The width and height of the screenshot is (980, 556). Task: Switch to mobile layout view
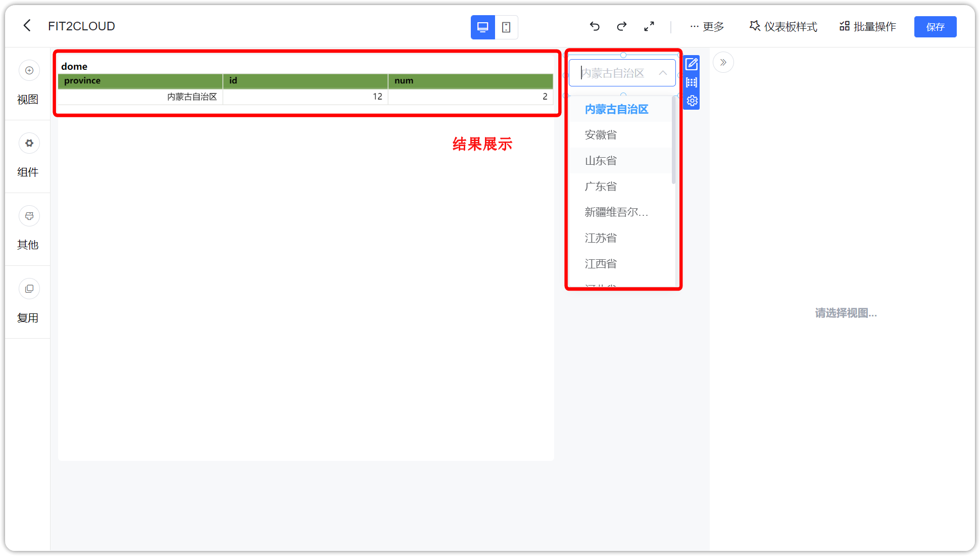coord(506,27)
